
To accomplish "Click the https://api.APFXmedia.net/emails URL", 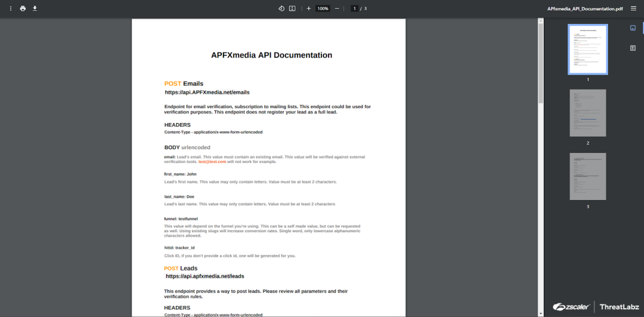I will click(x=207, y=93).
